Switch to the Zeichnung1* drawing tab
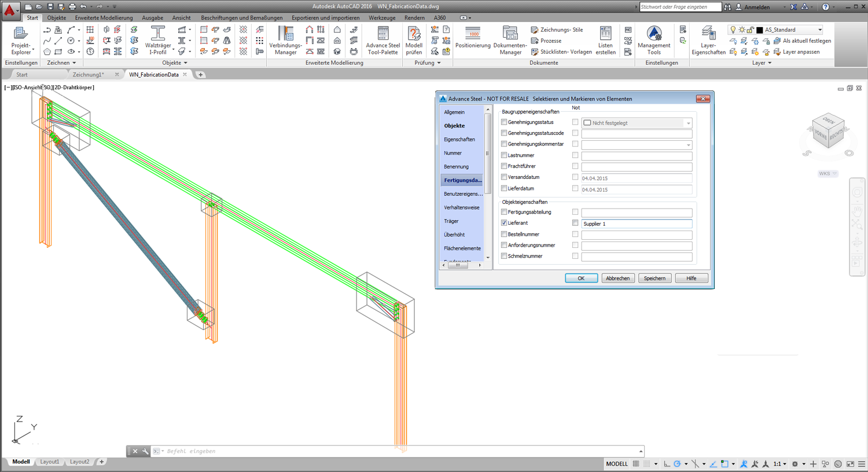Viewport: 868px width, 472px height. [x=88, y=75]
